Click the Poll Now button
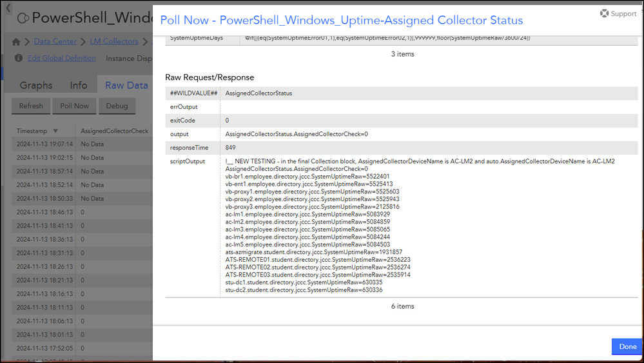Screen dimensions: 644x363 [74, 106]
